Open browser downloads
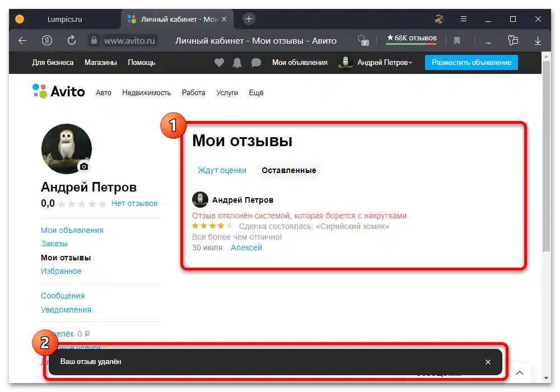The height and width of the screenshot is (392, 560). 538,41
